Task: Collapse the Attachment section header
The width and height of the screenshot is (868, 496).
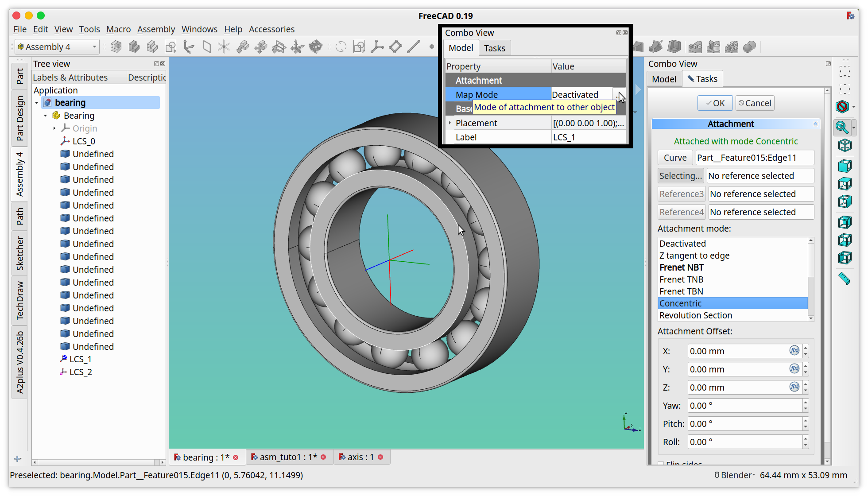Action: (x=815, y=124)
